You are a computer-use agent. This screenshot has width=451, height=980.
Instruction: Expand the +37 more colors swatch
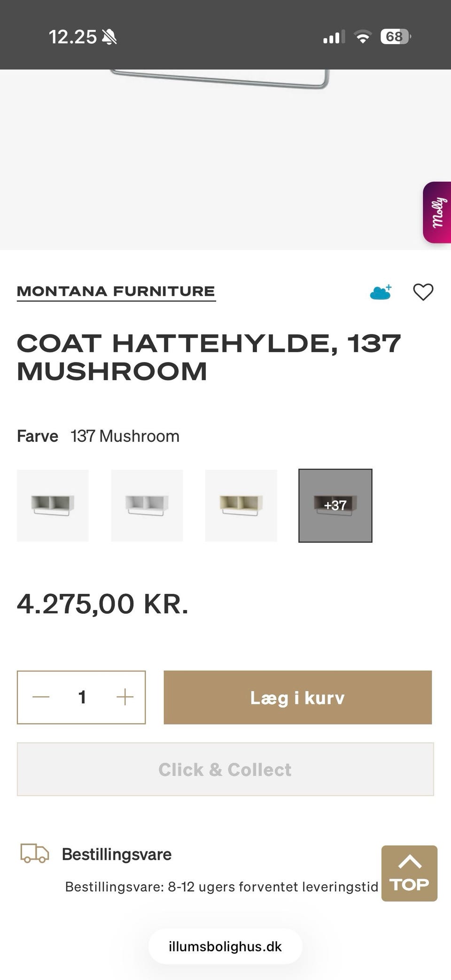pos(335,505)
